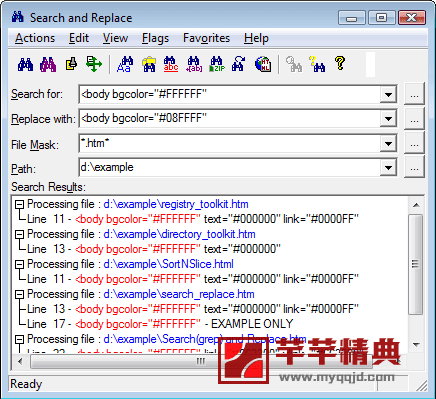Collapse the search_replace.htm result node
Image resolution: width=436 pixels, height=399 pixels.
(x=20, y=294)
